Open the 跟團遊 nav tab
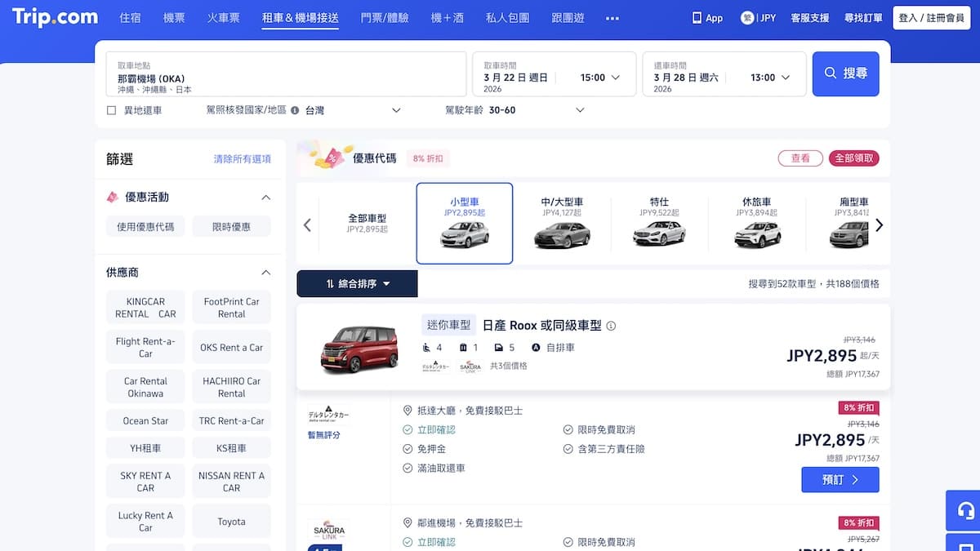This screenshot has width=980, height=551. pyautogui.click(x=568, y=18)
